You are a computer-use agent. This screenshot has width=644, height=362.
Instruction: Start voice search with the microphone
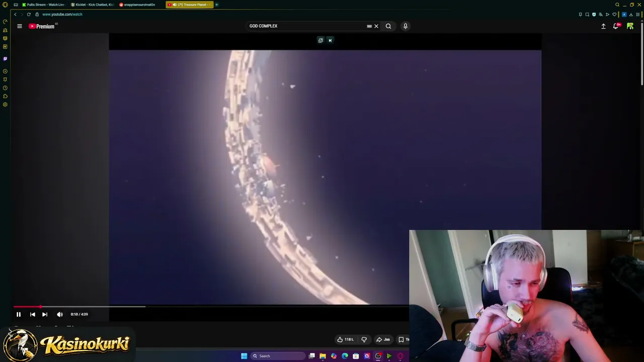click(x=406, y=26)
